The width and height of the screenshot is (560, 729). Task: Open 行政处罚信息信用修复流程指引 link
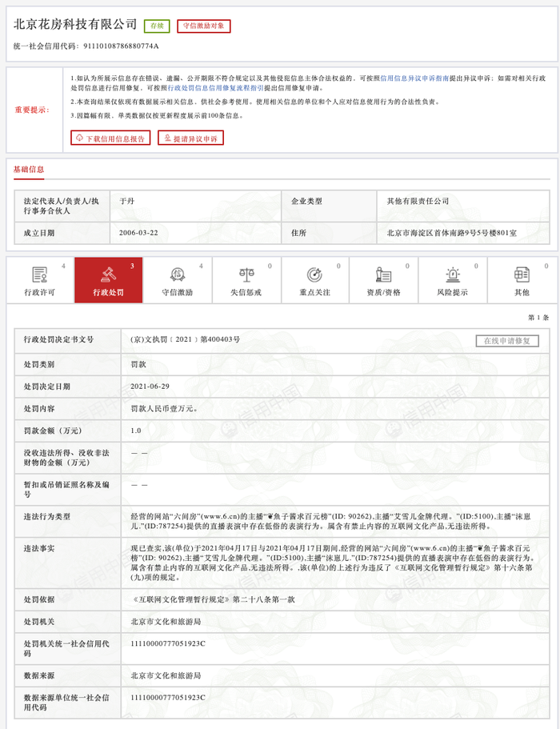click(216, 88)
